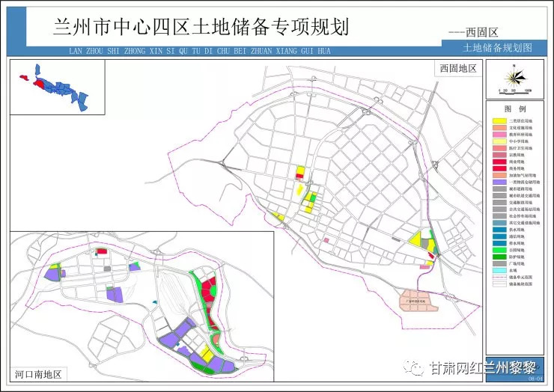Click the 公共交通场站用地 legend label
The height and width of the screenshot is (392, 554).
[524, 209]
